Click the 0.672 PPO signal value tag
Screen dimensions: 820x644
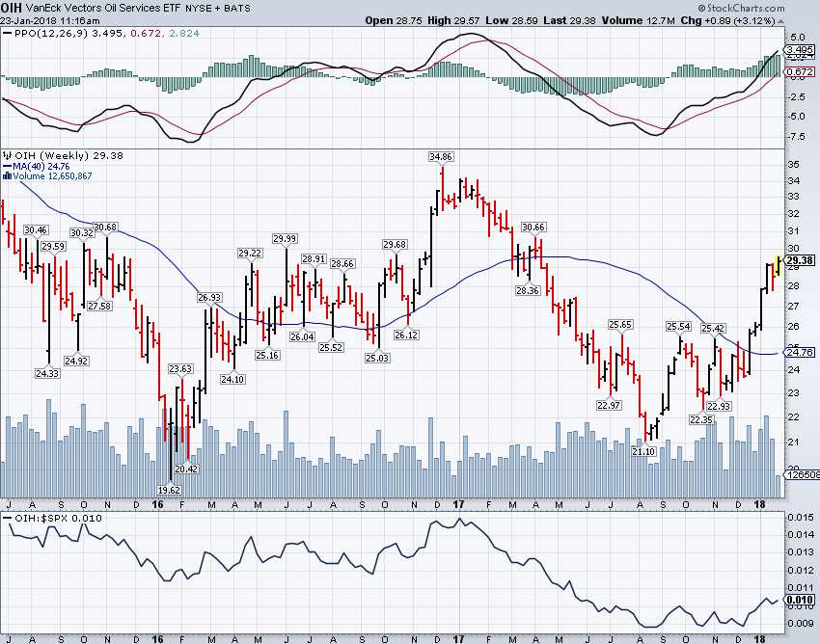click(x=801, y=72)
